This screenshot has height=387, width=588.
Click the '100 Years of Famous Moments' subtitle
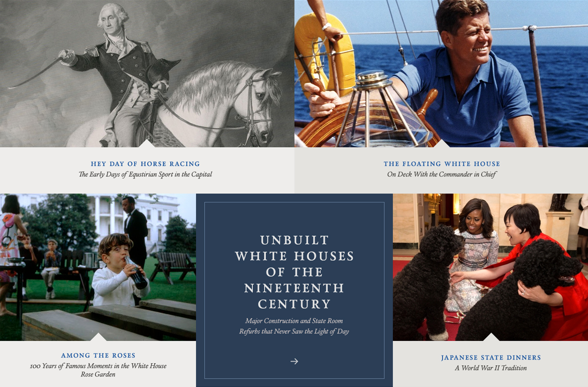pyautogui.click(x=98, y=370)
